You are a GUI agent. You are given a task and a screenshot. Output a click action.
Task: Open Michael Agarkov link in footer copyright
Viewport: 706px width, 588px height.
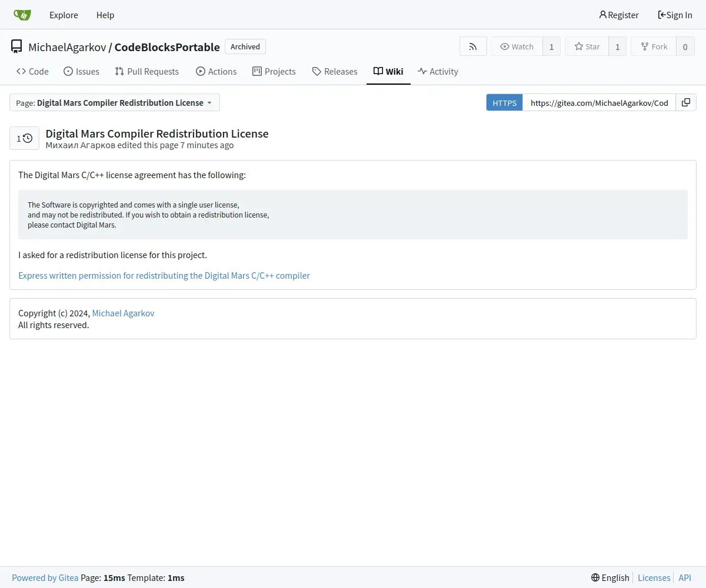point(123,313)
